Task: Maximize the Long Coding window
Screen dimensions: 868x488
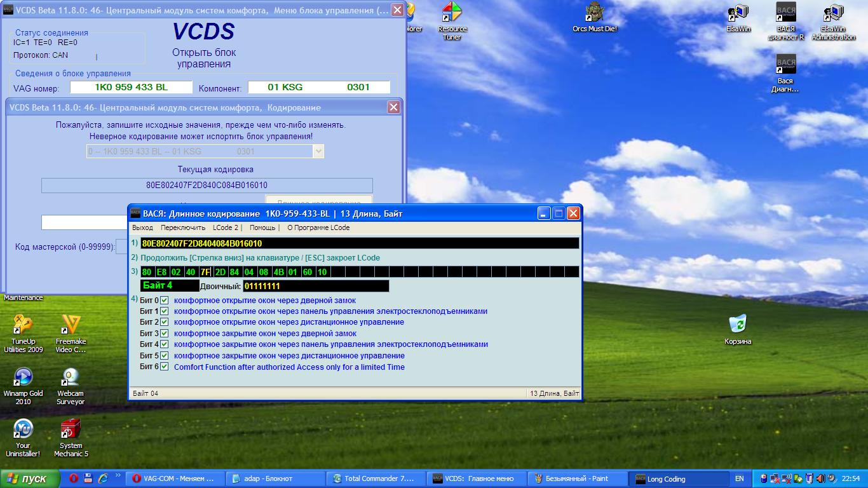Action: point(559,213)
